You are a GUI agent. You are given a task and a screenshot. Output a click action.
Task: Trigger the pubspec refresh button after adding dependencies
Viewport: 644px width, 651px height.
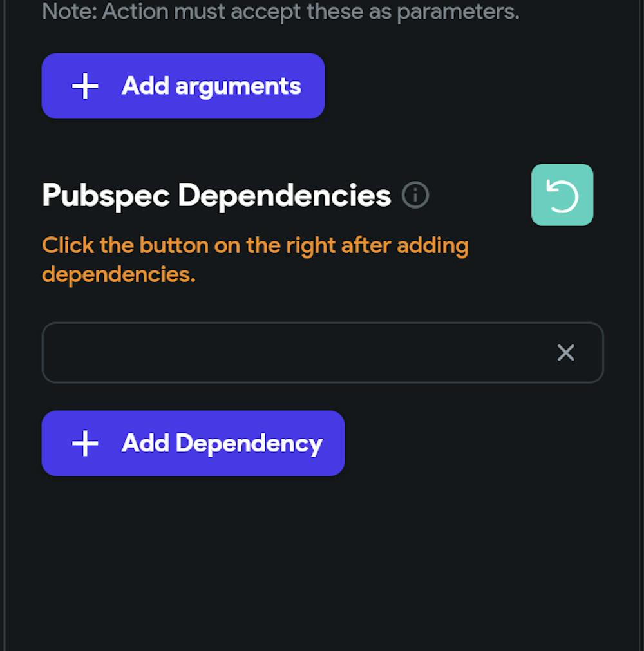[x=562, y=194]
